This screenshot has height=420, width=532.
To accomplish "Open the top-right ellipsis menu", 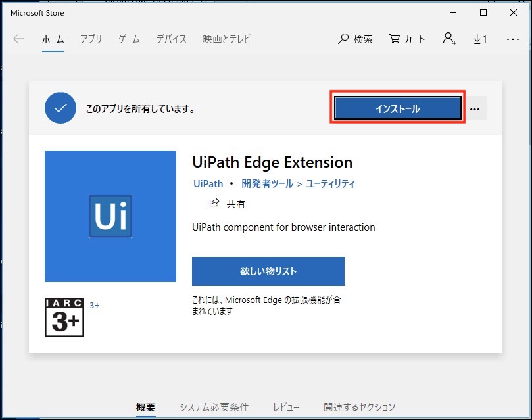I will pyautogui.click(x=513, y=39).
